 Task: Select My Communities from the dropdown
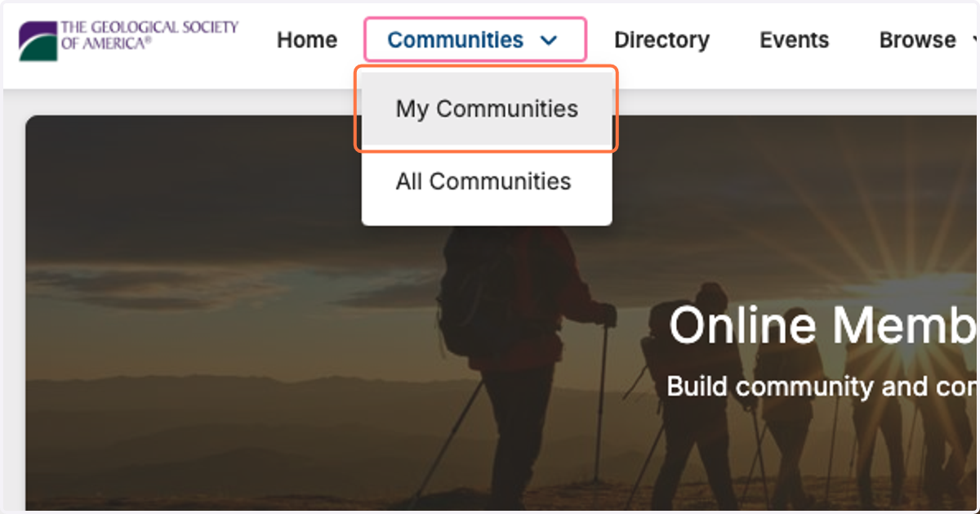[487, 109]
